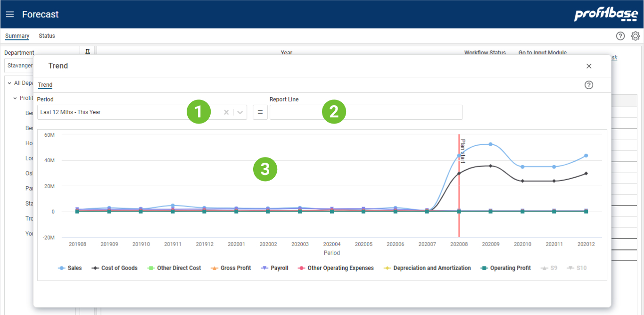Screen dimensions: 644x315
Task: Switch to the Status tab
Action: 47,36
